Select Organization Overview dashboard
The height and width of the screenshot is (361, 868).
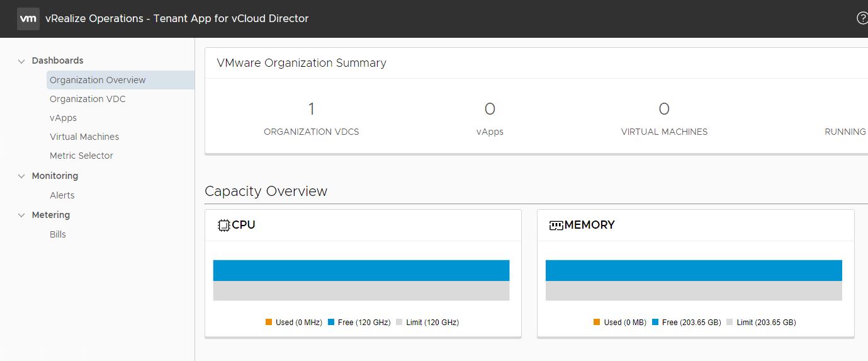pyautogui.click(x=98, y=80)
